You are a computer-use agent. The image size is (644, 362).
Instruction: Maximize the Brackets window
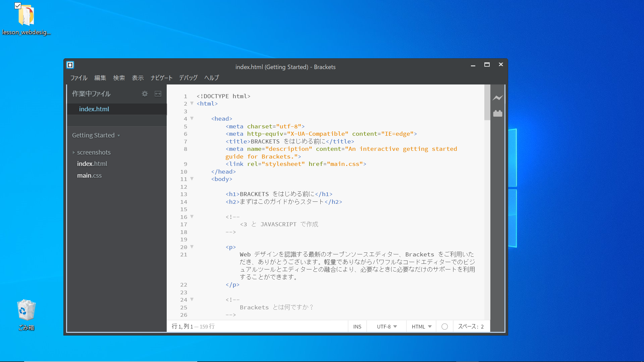[487, 65]
